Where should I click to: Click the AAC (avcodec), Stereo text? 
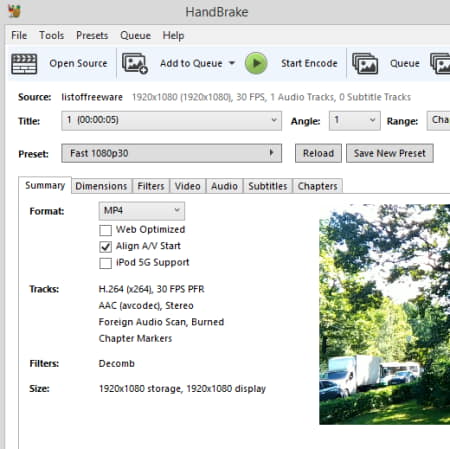(146, 305)
